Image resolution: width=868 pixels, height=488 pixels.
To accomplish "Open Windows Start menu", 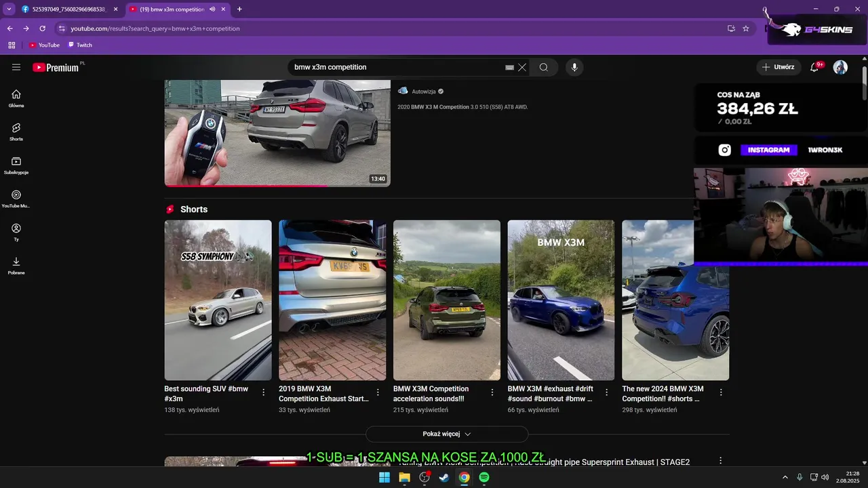I will pyautogui.click(x=384, y=477).
